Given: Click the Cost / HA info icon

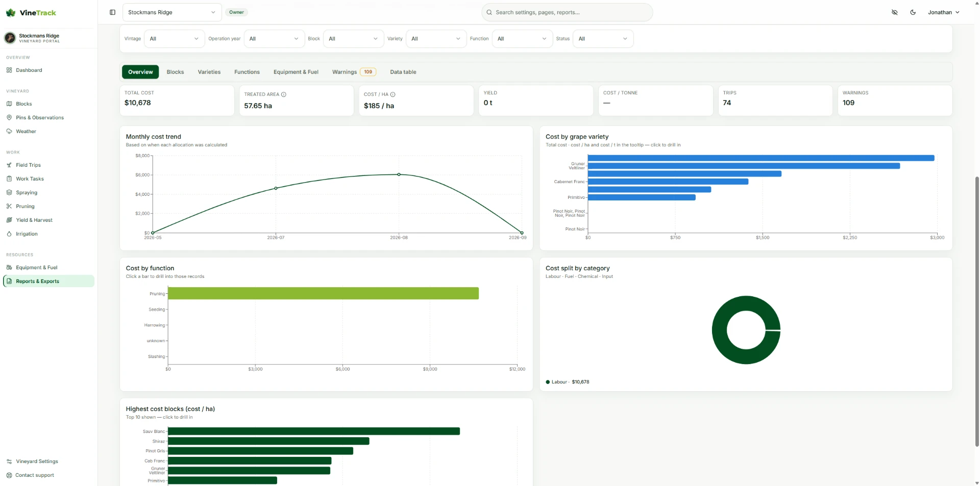Looking at the screenshot, I should point(393,94).
